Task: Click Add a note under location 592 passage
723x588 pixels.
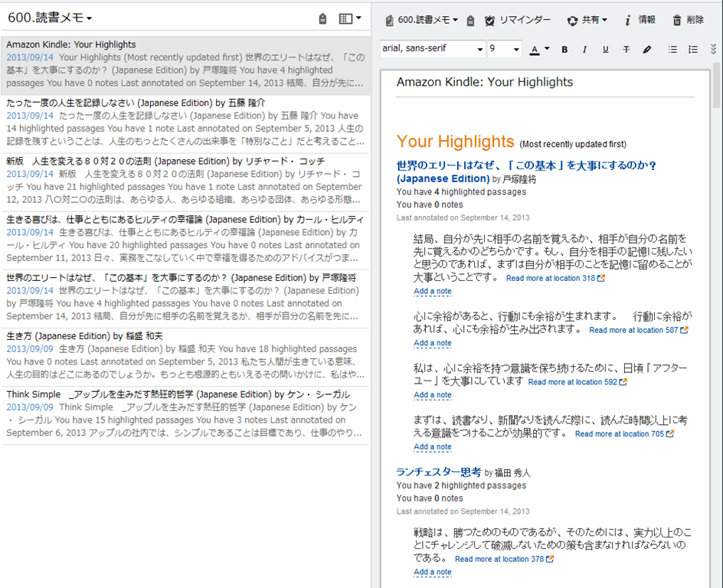Action: coord(432,395)
